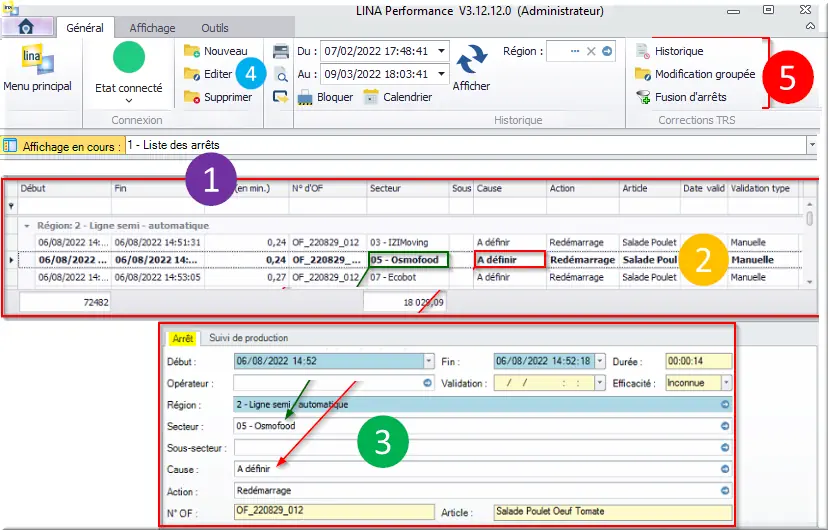Collapse the ribbon with top-right chevron
This screenshot has height=530, width=828.
(810, 26)
